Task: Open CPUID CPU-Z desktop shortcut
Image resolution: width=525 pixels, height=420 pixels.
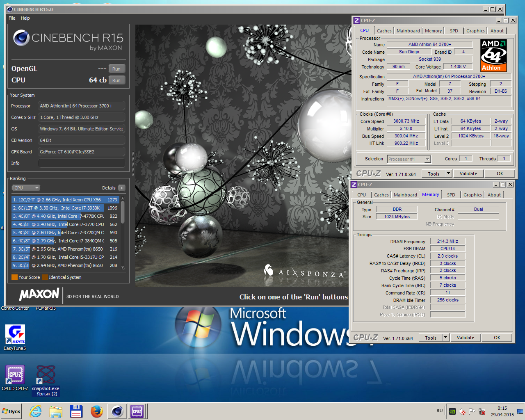Action: click(15, 378)
